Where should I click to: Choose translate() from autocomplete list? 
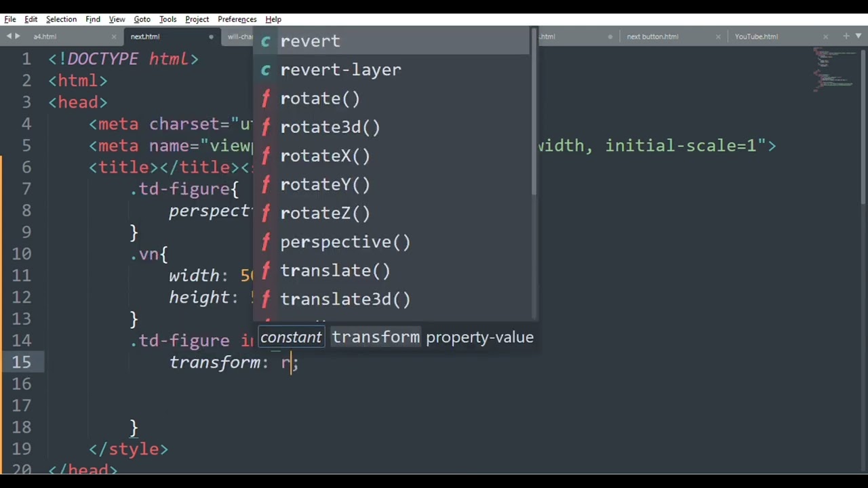tap(391, 270)
